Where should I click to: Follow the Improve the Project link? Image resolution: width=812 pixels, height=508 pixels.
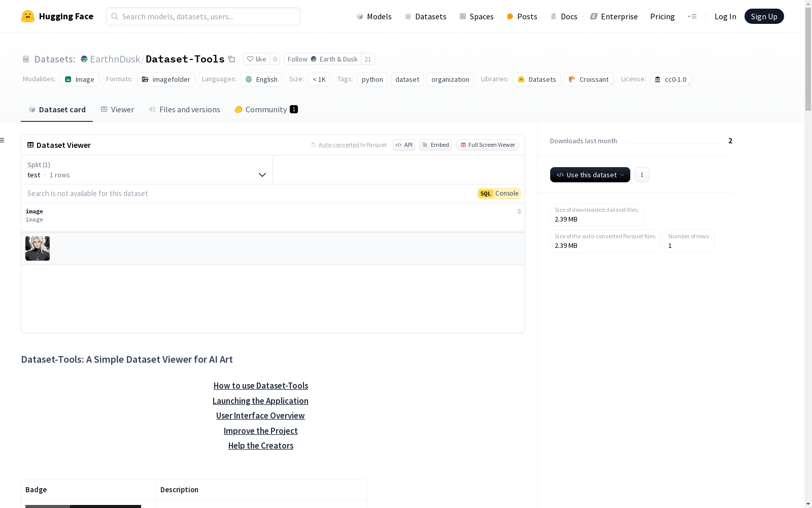[x=261, y=431]
